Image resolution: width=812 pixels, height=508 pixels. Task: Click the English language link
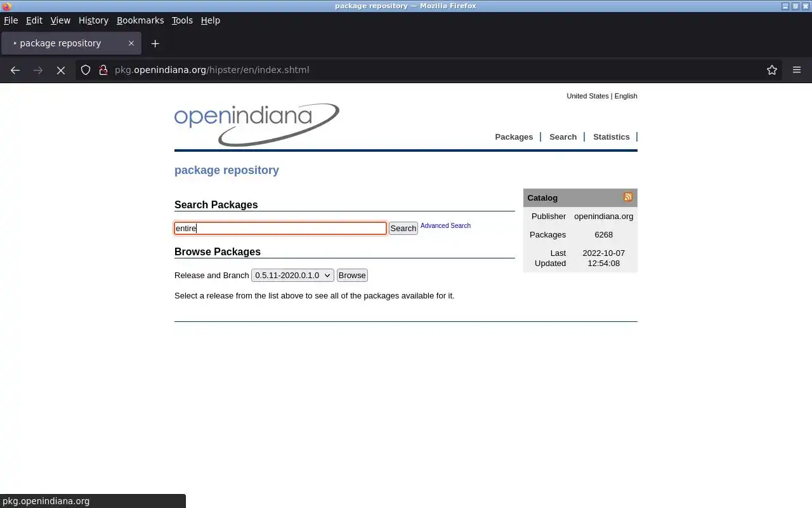(x=625, y=96)
